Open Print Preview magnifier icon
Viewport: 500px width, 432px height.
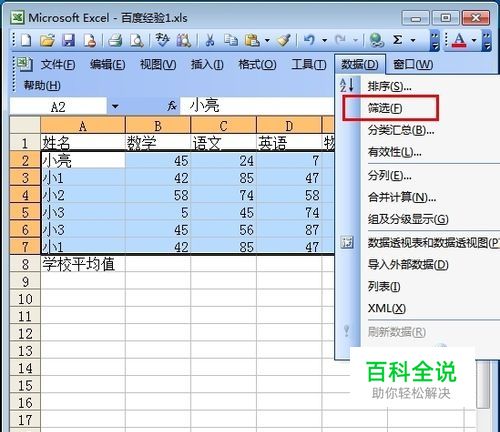click(137, 40)
